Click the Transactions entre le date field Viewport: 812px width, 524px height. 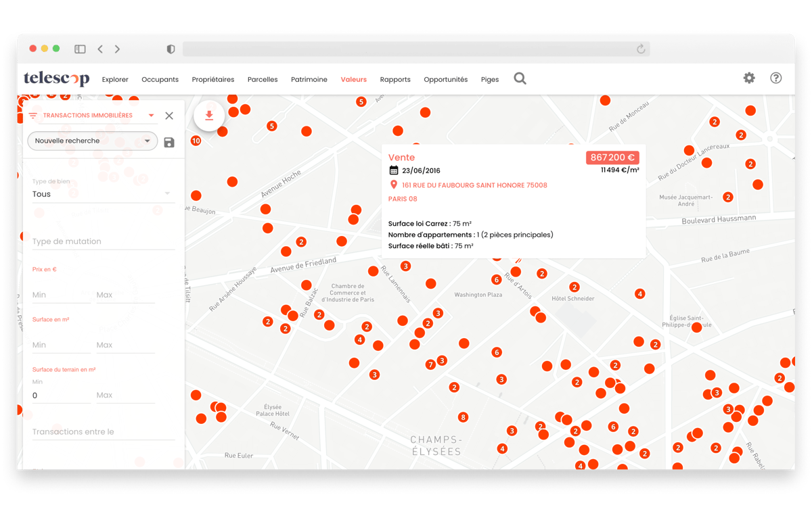(103, 432)
